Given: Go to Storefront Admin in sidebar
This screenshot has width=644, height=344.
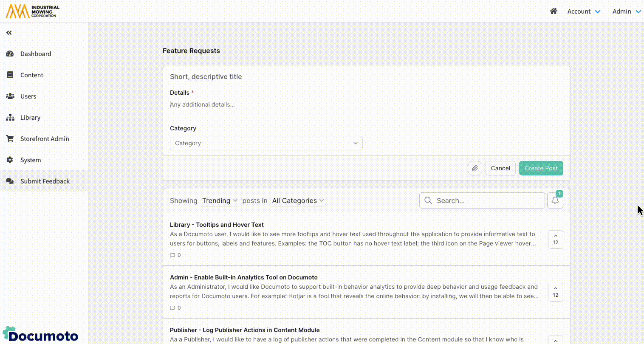Looking at the screenshot, I should click(44, 139).
